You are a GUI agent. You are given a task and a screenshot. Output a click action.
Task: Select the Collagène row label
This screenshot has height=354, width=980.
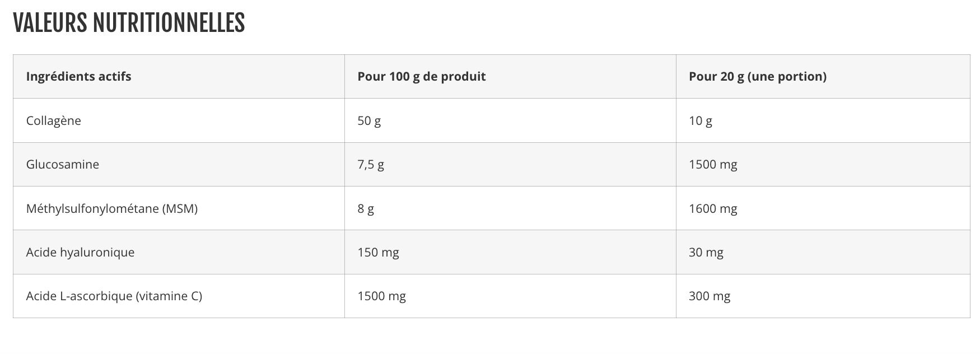point(54,121)
